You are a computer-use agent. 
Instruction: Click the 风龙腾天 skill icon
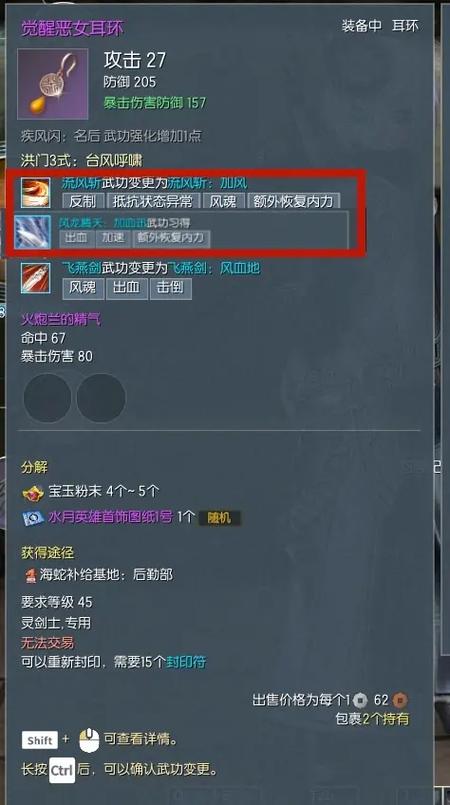point(32,232)
